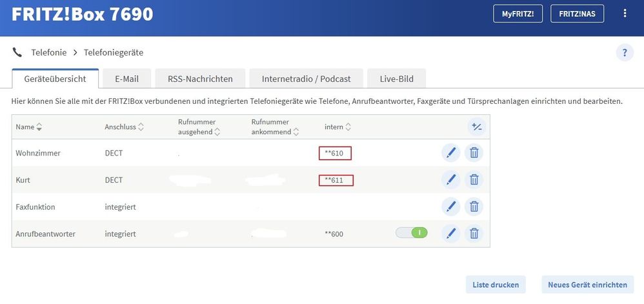Sort by Rufnummer ausgehend column arrows
The width and height of the screenshot is (644, 304).
(217, 132)
